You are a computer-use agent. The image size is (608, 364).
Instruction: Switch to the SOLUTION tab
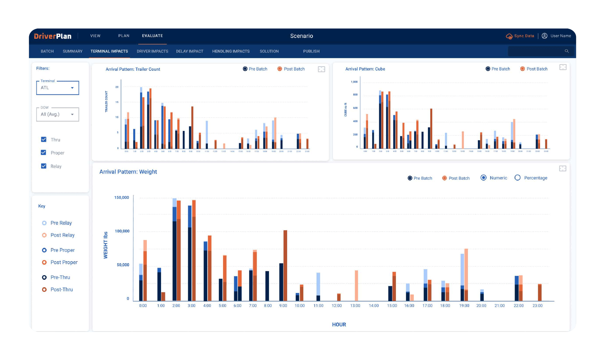pos(269,51)
